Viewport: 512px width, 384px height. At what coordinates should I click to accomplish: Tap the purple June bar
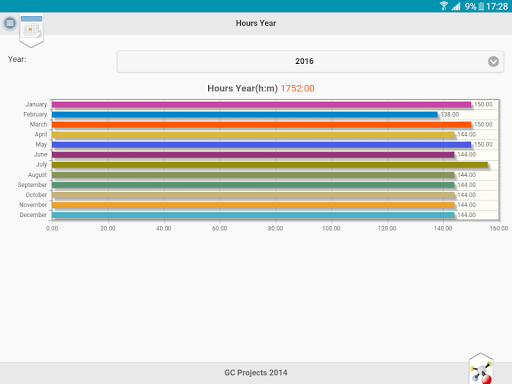[253, 155]
